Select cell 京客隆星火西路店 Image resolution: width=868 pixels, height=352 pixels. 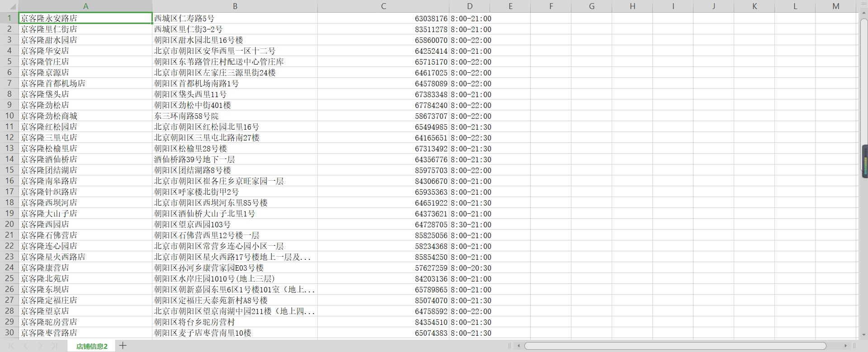point(85,257)
